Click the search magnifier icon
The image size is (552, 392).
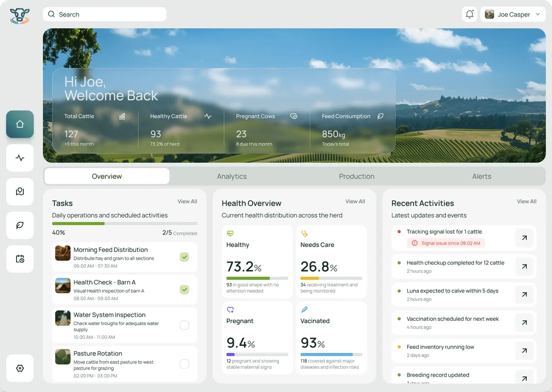coord(52,14)
